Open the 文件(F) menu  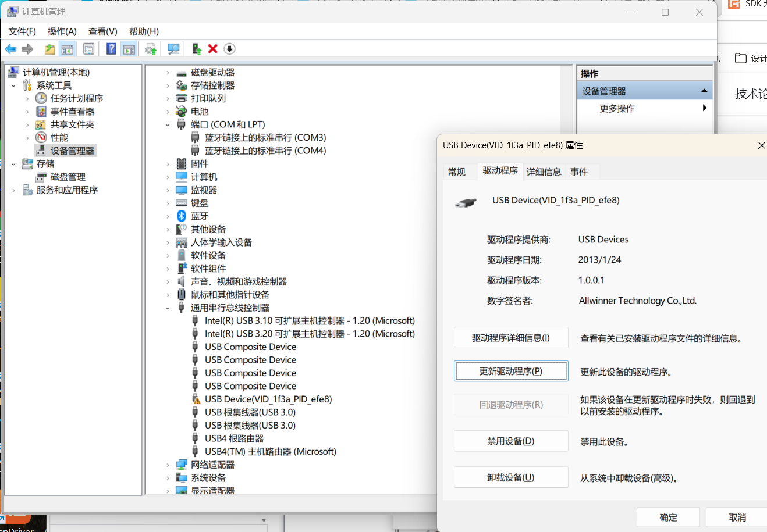click(x=22, y=31)
